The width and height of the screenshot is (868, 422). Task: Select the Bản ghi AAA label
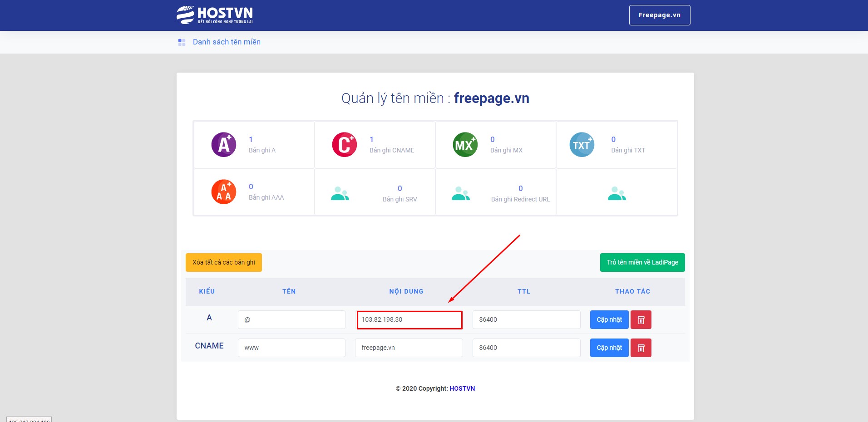(266, 197)
